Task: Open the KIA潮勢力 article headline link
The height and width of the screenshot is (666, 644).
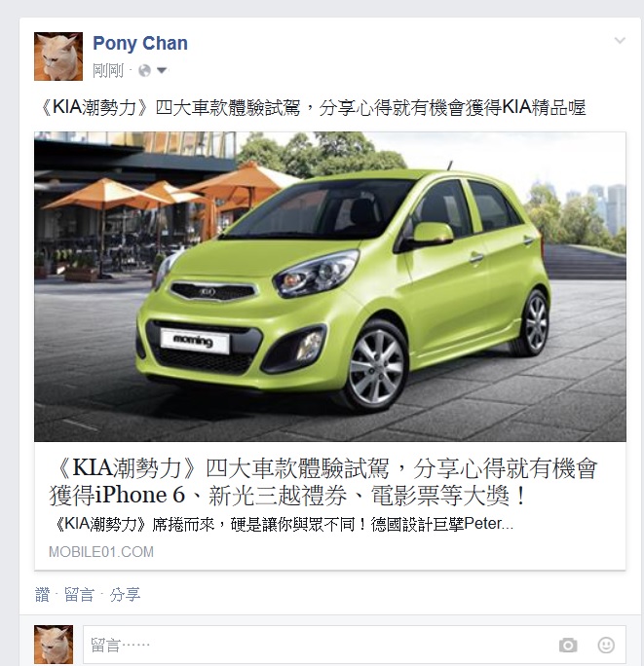Action: point(323,481)
